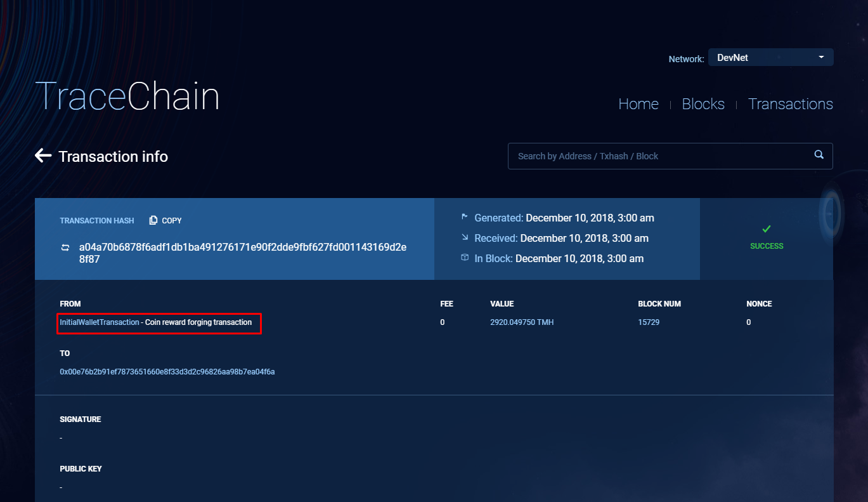Click the TRANSACTION HASH label
This screenshot has height=502, width=868.
tap(97, 221)
